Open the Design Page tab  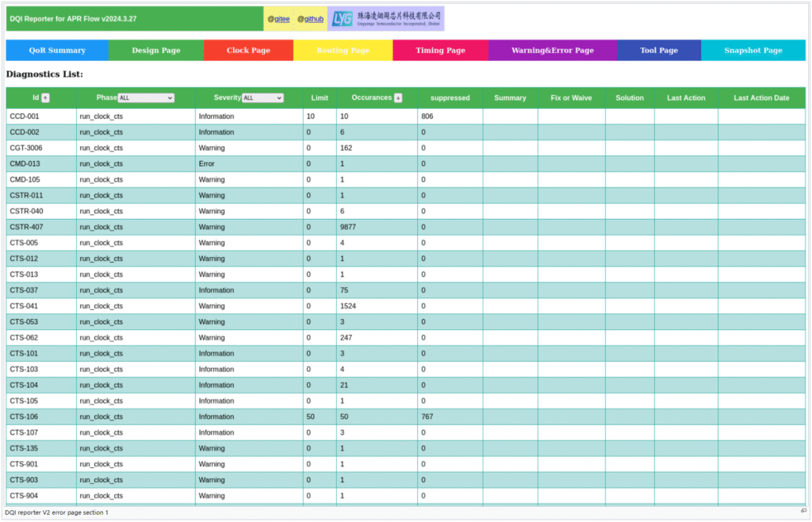click(x=156, y=50)
